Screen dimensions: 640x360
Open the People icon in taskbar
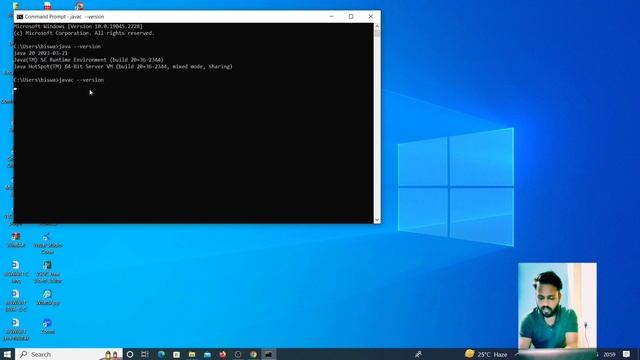click(418, 354)
